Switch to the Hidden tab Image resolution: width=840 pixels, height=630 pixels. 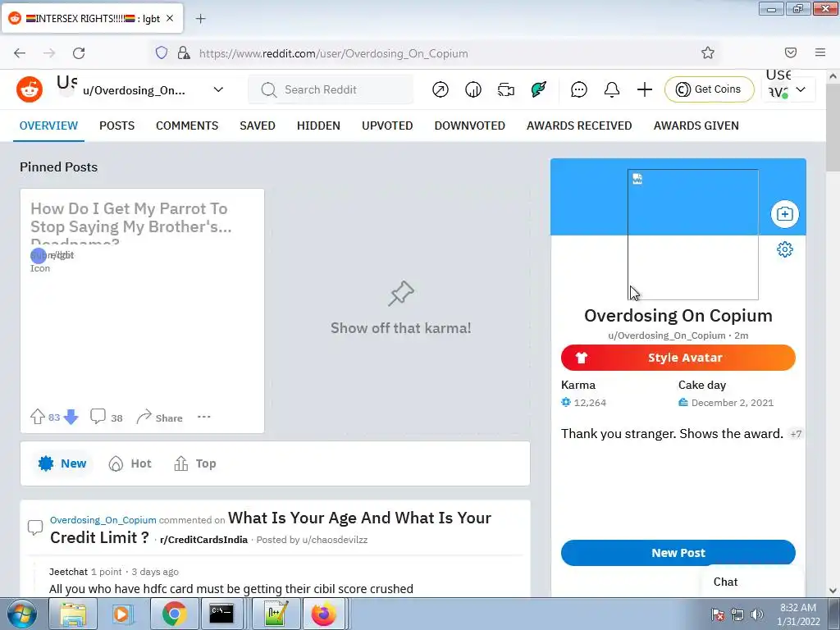318,126
